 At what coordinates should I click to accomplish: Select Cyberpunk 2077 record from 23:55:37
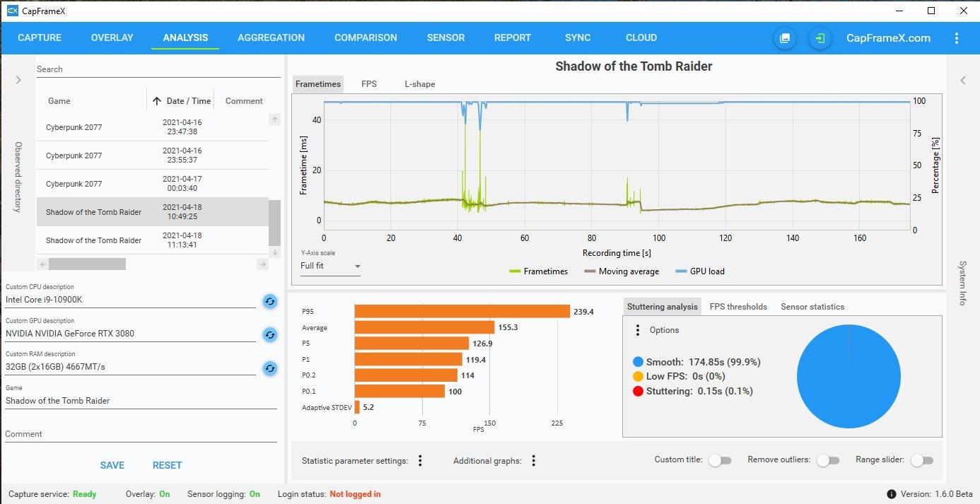point(153,156)
